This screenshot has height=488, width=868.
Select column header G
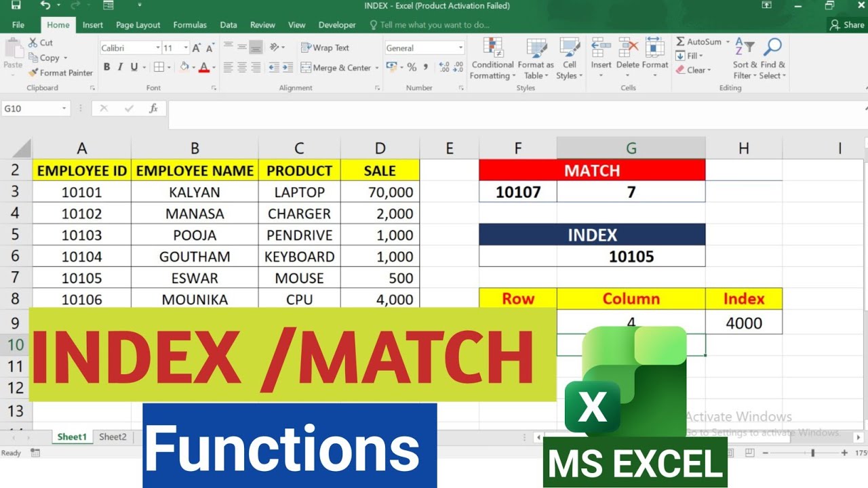click(x=631, y=148)
